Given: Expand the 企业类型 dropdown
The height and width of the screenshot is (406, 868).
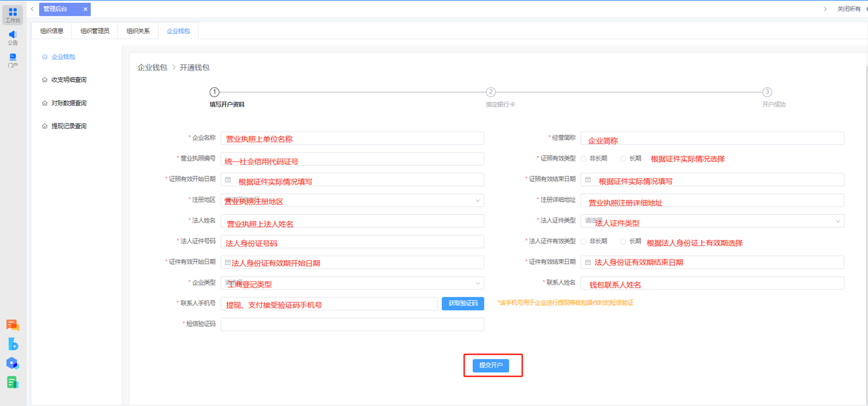Looking at the screenshot, I should click(x=477, y=283).
